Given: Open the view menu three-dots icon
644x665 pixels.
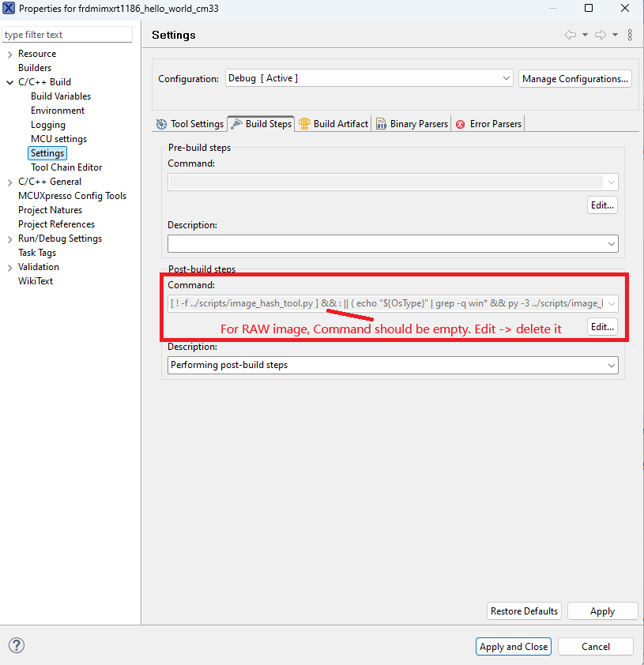Looking at the screenshot, I should (x=630, y=35).
